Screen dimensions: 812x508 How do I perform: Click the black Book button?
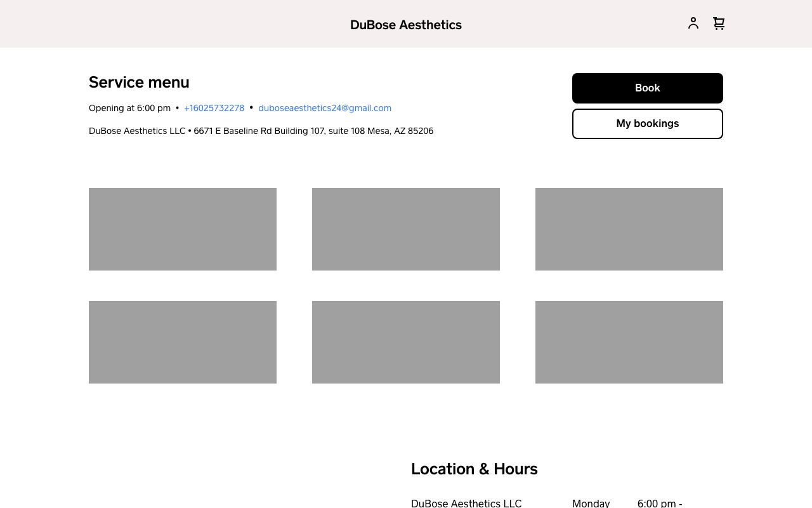point(647,88)
